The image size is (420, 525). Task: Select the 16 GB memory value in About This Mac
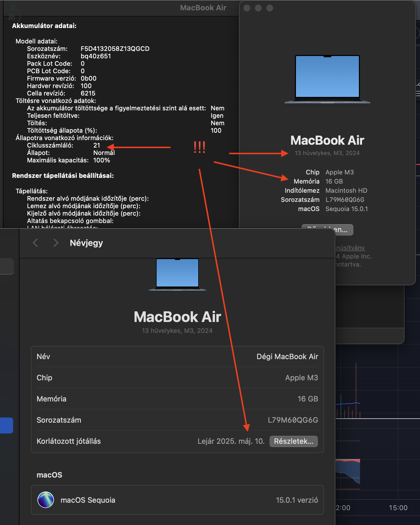(334, 181)
